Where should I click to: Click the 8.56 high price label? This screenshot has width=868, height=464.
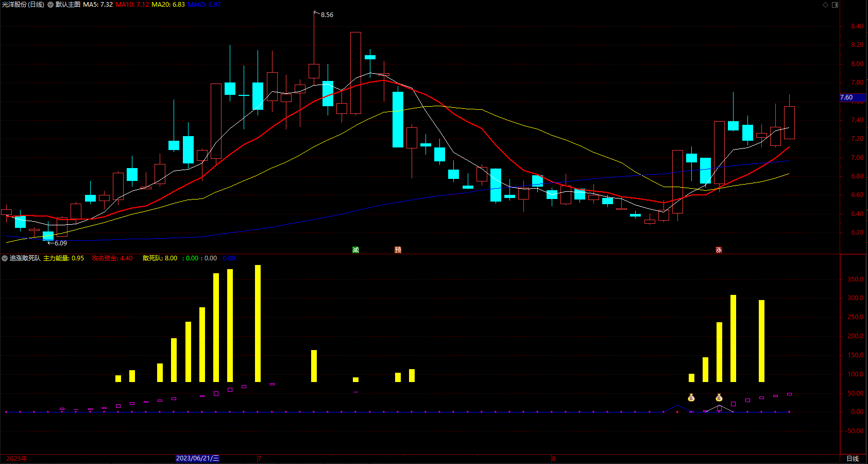327,15
